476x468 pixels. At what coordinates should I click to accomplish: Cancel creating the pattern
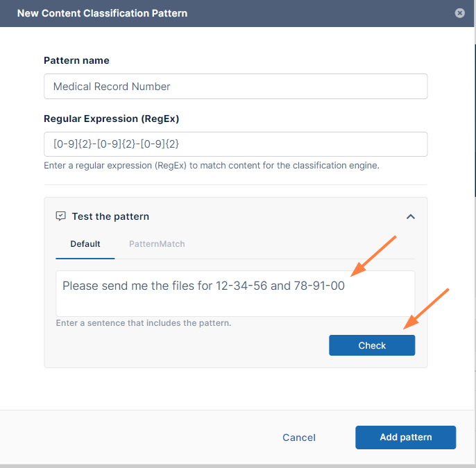click(x=299, y=437)
